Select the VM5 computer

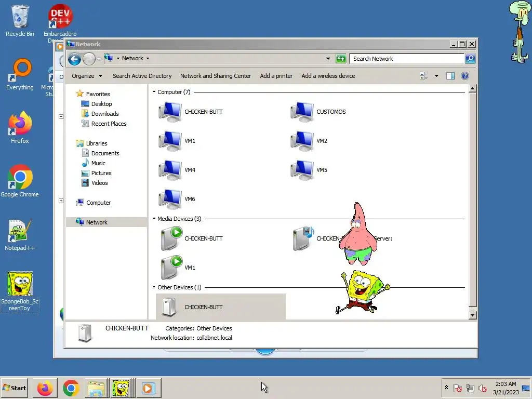[x=309, y=170]
